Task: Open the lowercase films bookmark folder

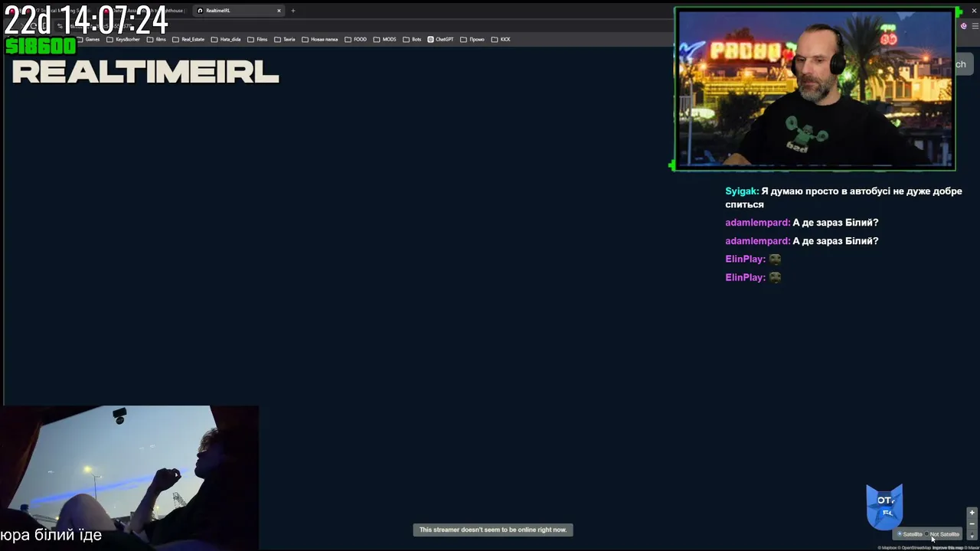Action: pos(156,39)
